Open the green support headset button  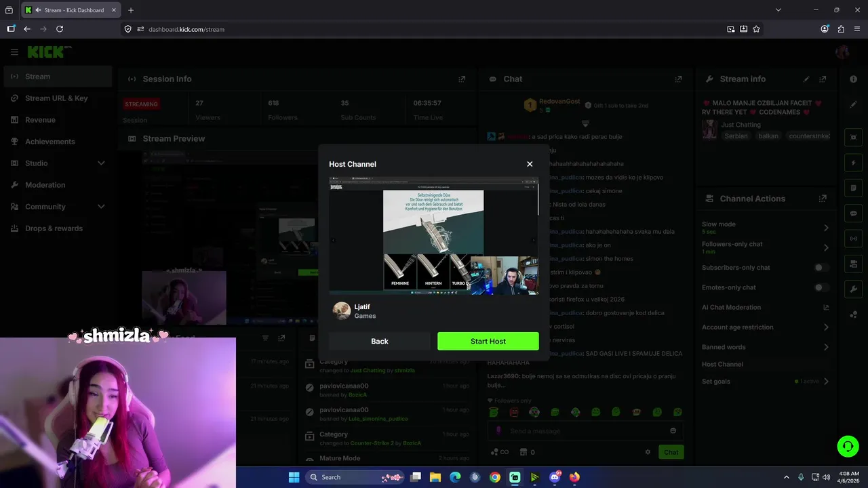tap(848, 446)
